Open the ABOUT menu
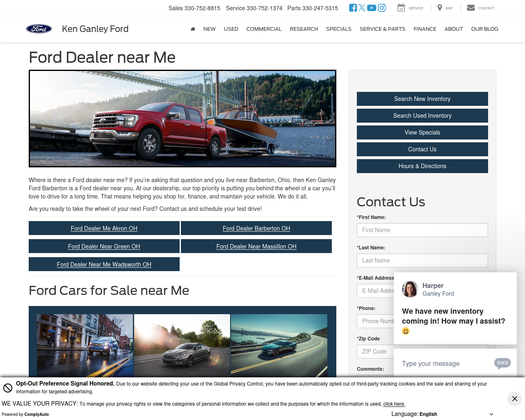Viewport: 525px width, 420px height. pos(454,29)
